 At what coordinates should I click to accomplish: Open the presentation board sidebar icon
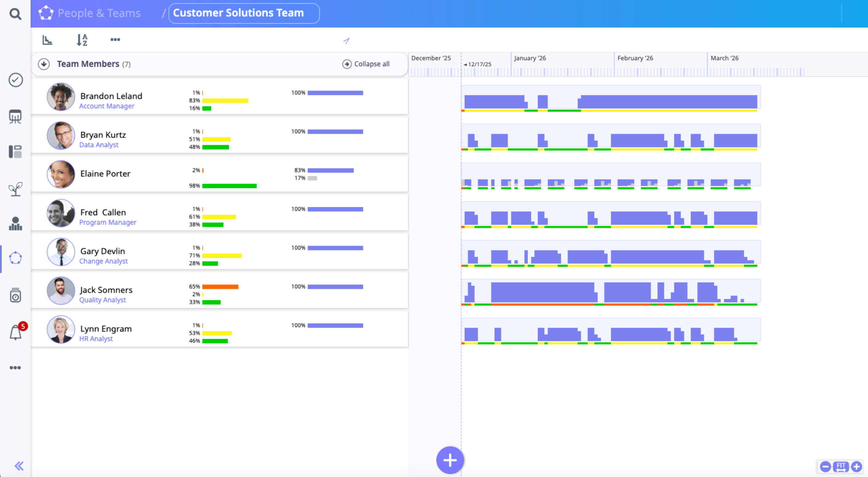pyautogui.click(x=15, y=117)
